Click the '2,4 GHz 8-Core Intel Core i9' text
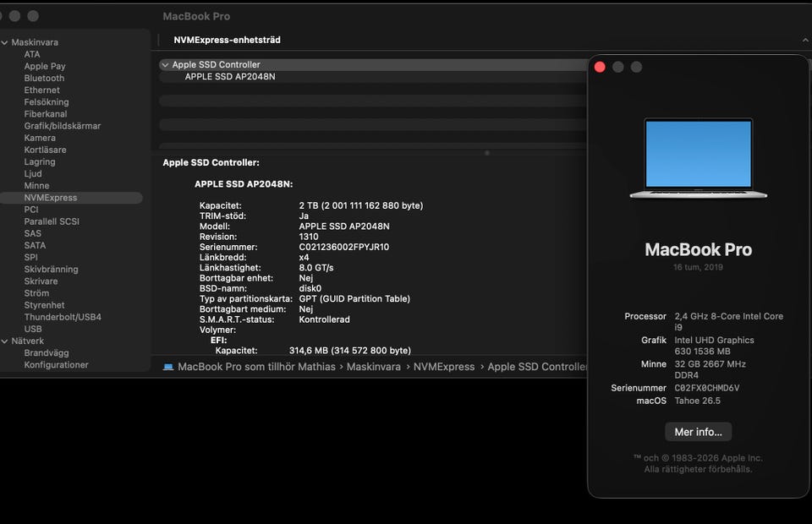Viewport: 812px width, 524px height. pos(728,322)
